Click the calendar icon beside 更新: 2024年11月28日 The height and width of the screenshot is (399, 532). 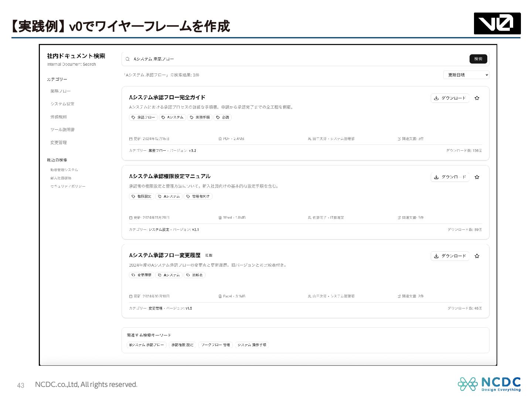[x=131, y=218]
